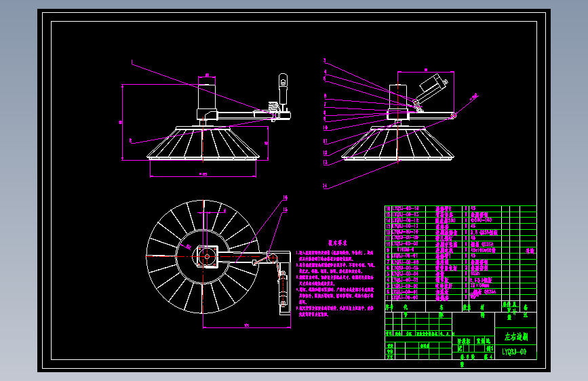
Task: Click the spring on the left view arm
Action: tap(273, 106)
